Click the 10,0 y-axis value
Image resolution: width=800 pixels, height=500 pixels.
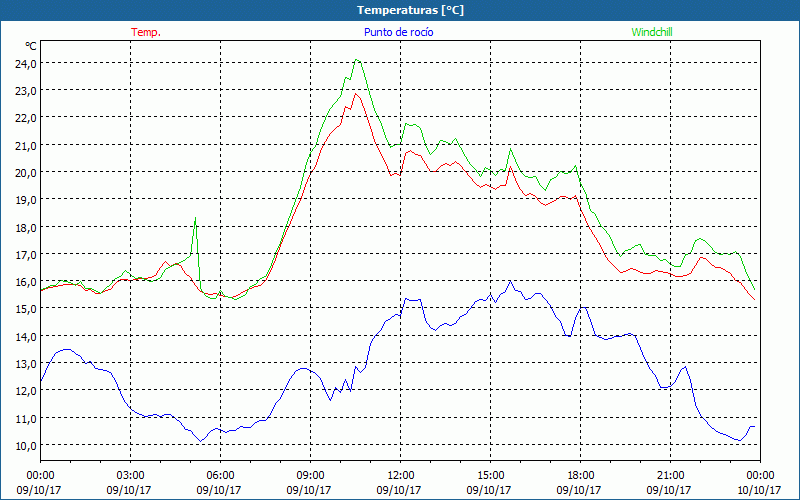(26, 446)
